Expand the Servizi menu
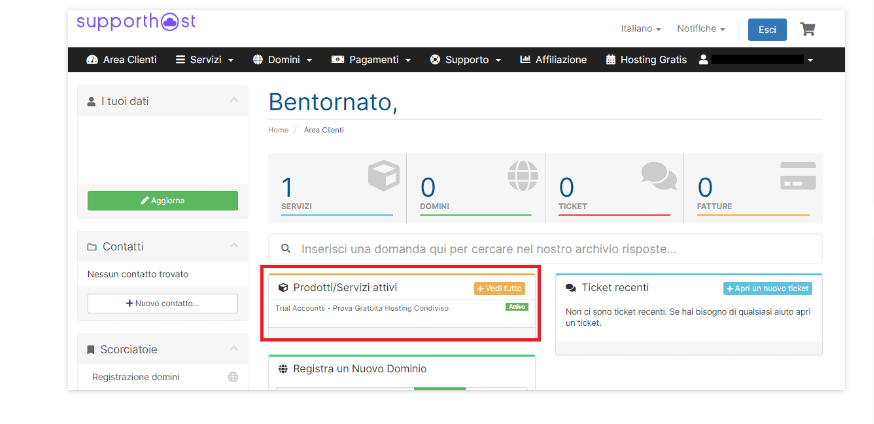This screenshot has width=874, height=424. 204,60
